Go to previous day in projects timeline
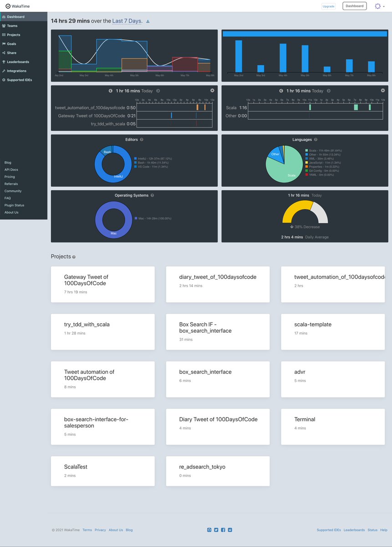 (111, 91)
